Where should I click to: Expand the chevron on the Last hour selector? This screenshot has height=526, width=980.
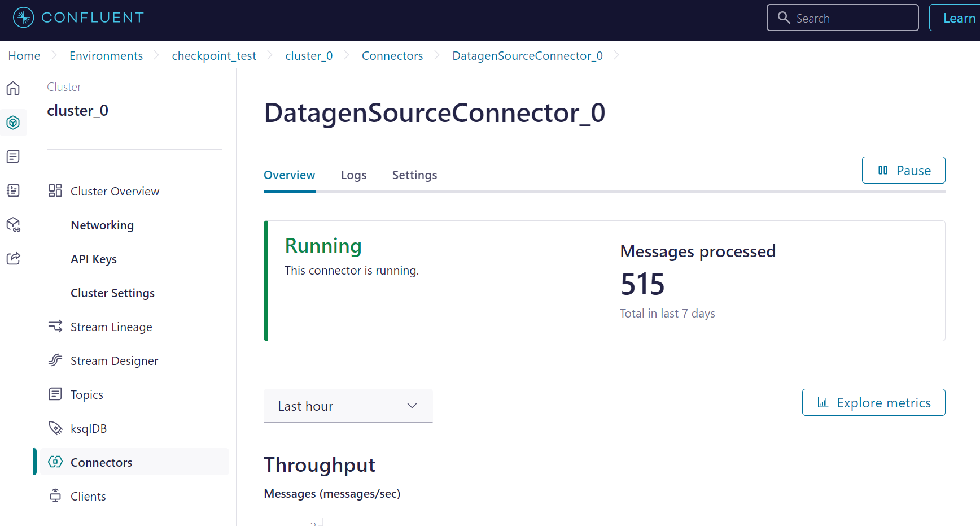[412, 406]
